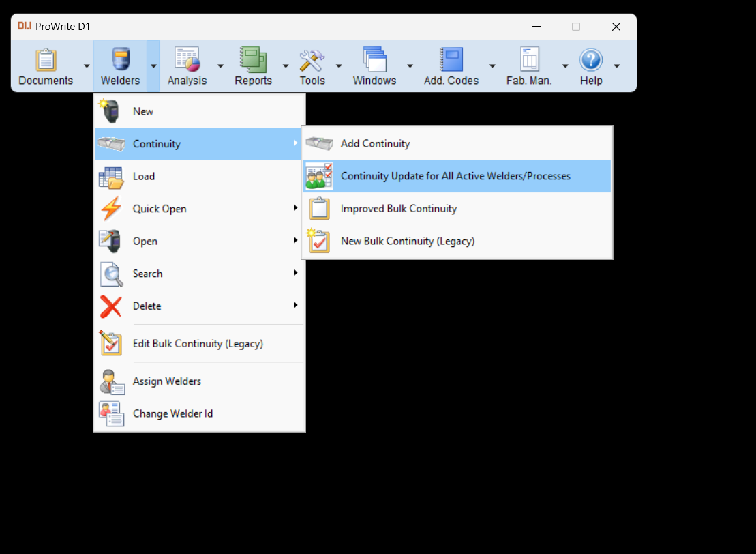
Task: Expand the Help dropdown arrow
Action: click(x=617, y=65)
